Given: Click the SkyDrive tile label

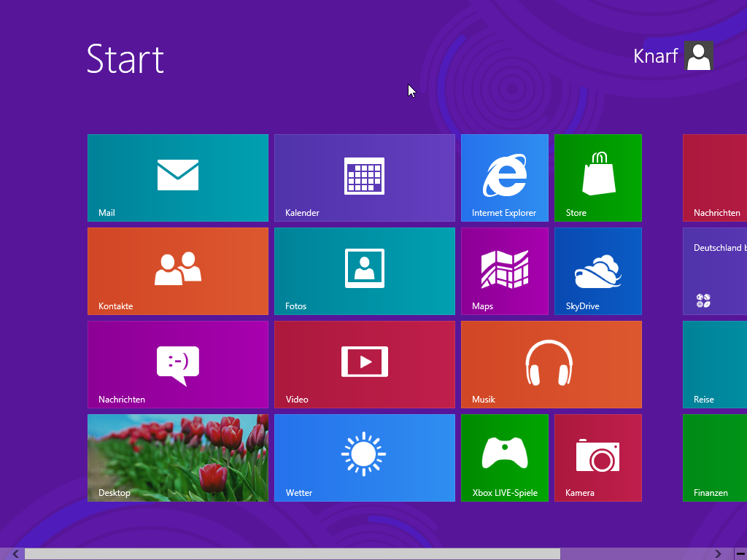Looking at the screenshot, I should (x=583, y=306).
